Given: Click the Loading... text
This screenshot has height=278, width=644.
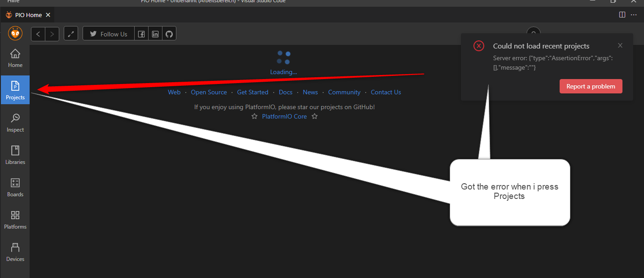Looking at the screenshot, I should (x=284, y=72).
